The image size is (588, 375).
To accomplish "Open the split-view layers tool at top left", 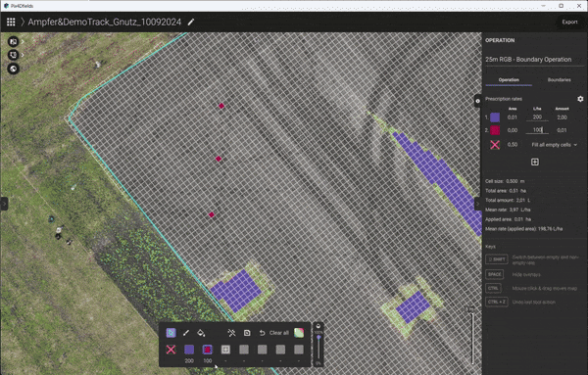I will tap(14, 41).
